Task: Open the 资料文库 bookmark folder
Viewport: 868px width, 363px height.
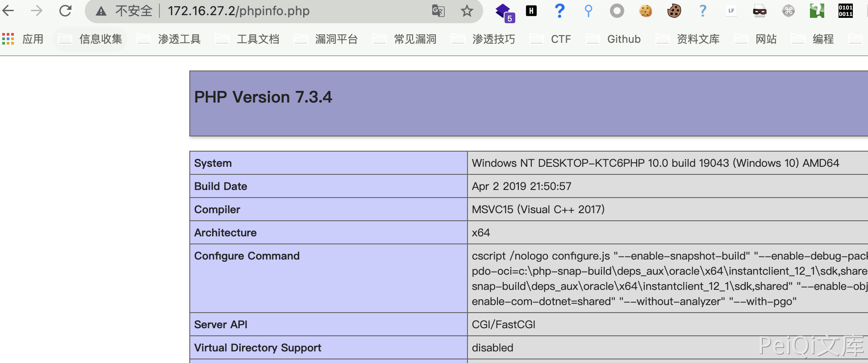Action: (688, 39)
